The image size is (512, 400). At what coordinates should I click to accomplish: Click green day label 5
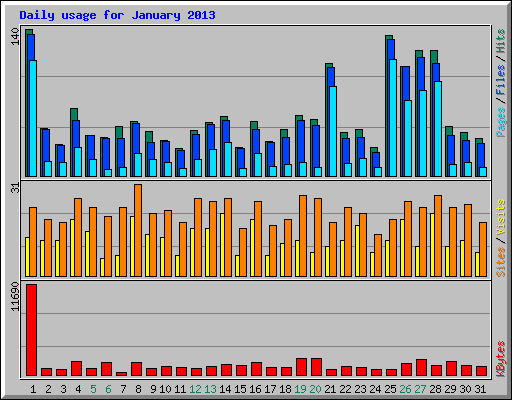coord(93,389)
